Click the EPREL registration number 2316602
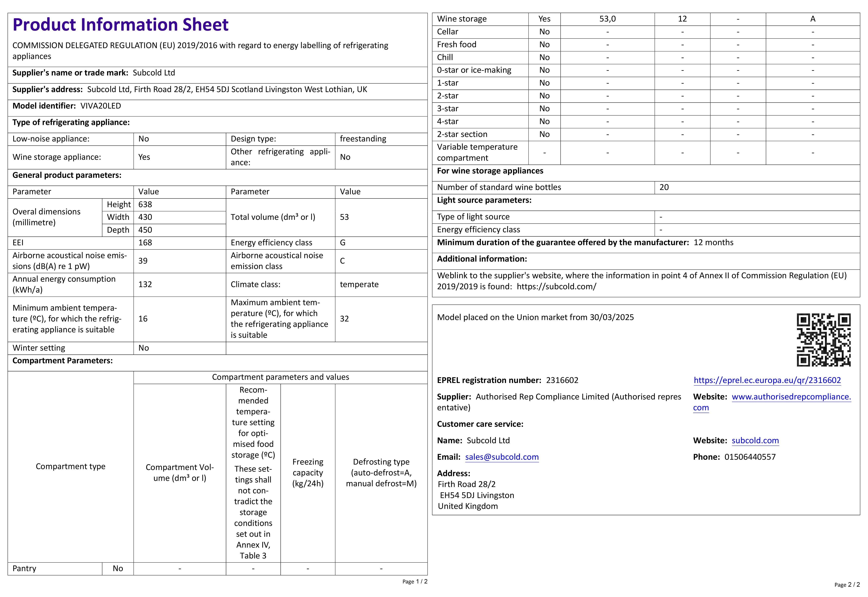 coord(562,380)
